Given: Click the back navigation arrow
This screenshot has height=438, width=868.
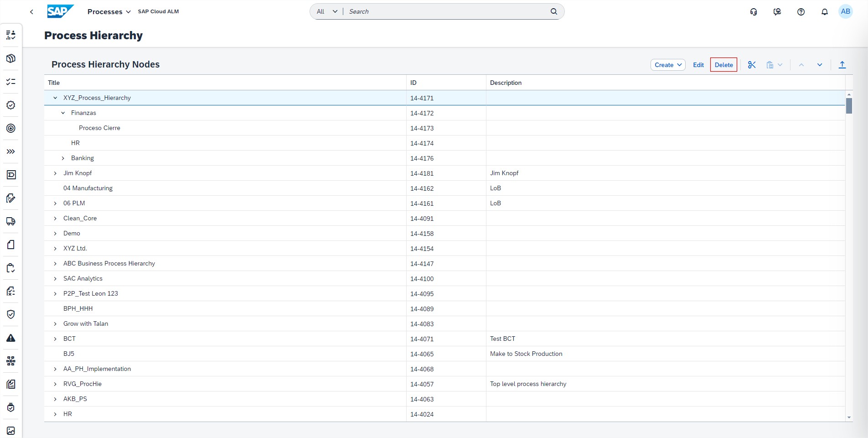Looking at the screenshot, I should coord(31,12).
